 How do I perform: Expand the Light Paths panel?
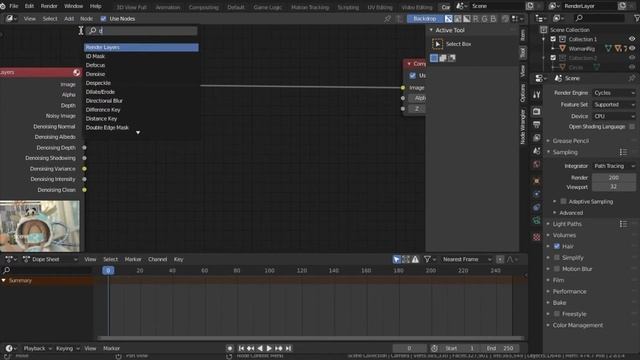[567, 224]
